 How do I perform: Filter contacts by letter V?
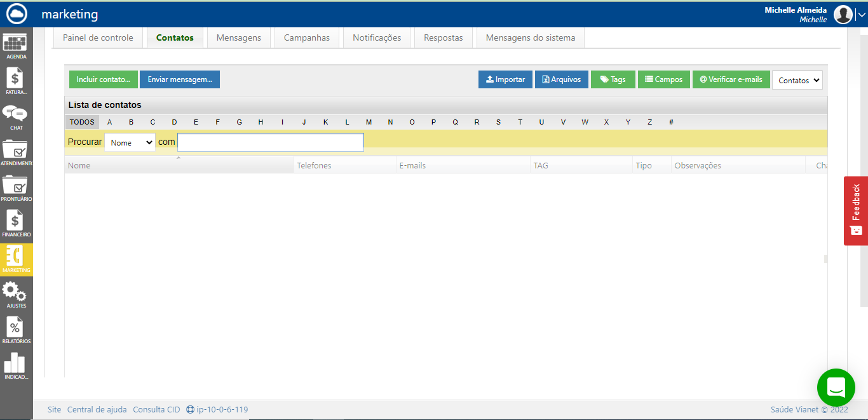pyautogui.click(x=563, y=122)
